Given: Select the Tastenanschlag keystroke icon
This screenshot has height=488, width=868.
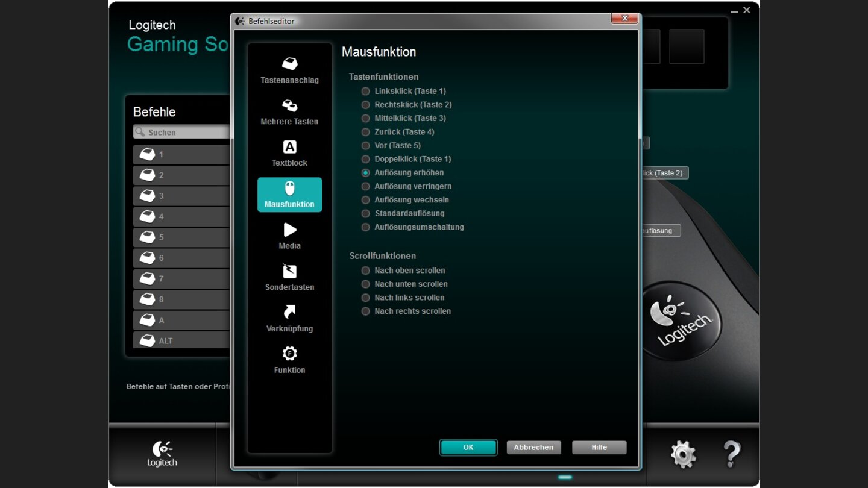Looking at the screenshot, I should pyautogui.click(x=289, y=64).
